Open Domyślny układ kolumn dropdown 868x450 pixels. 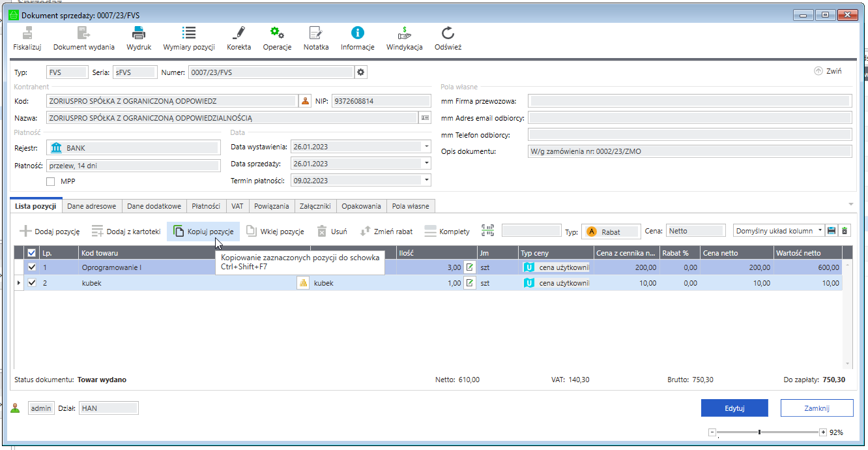(x=820, y=231)
